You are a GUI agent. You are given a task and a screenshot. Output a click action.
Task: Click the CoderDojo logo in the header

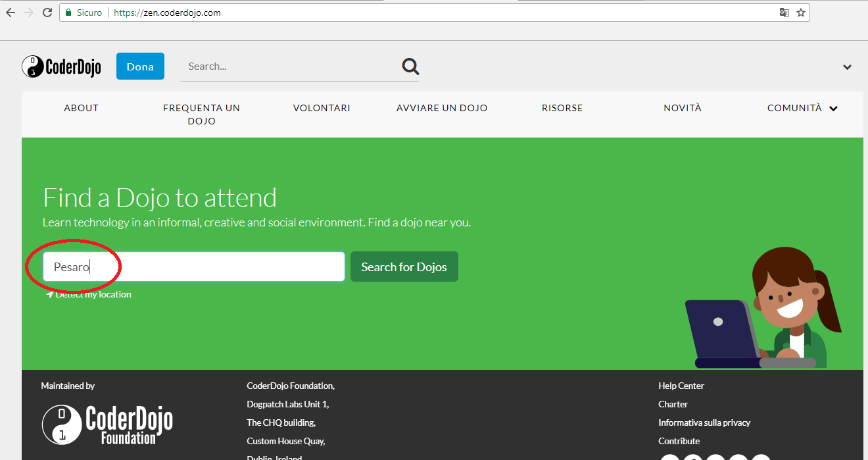pyautogui.click(x=61, y=66)
